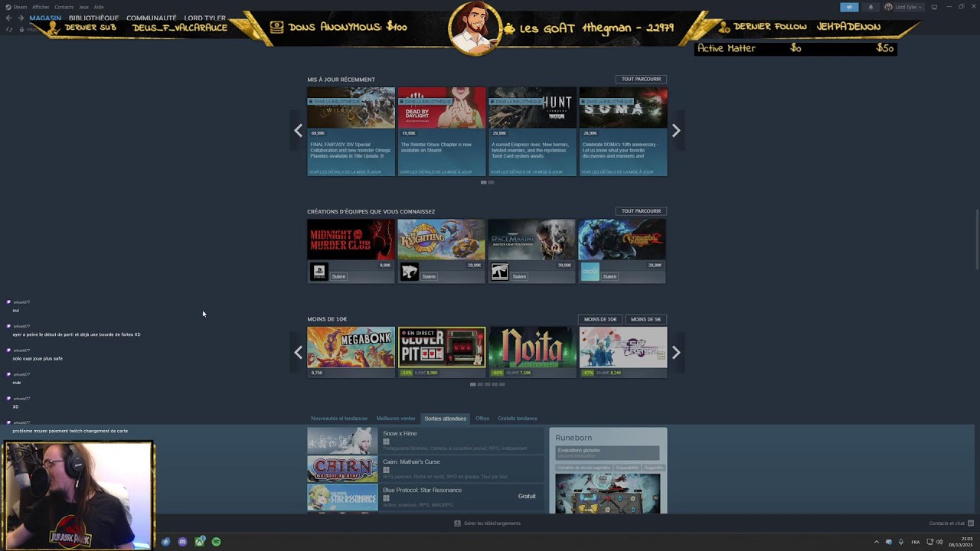This screenshot has height=551, width=980.
Task: Open the Aide menu
Action: pos(99,7)
